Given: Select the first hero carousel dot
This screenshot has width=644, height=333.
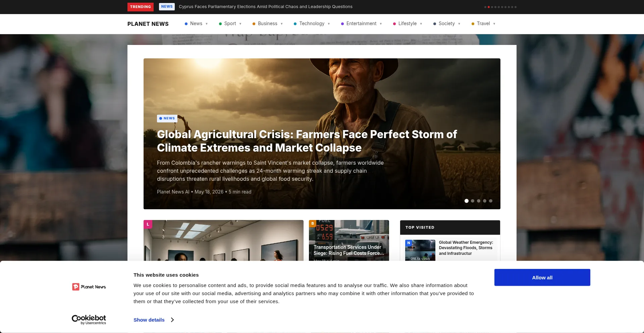Looking at the screenshot, I should coord(467,201).
